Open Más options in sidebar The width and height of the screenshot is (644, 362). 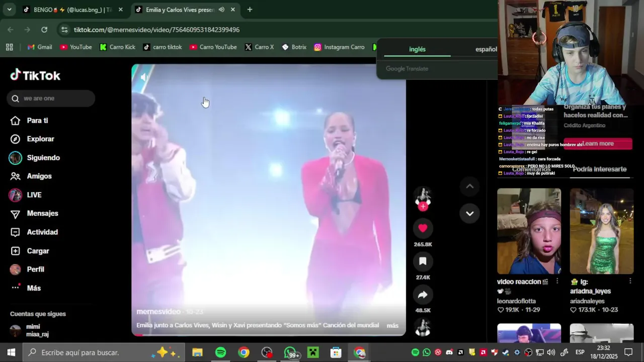click(x=34, y=288)
